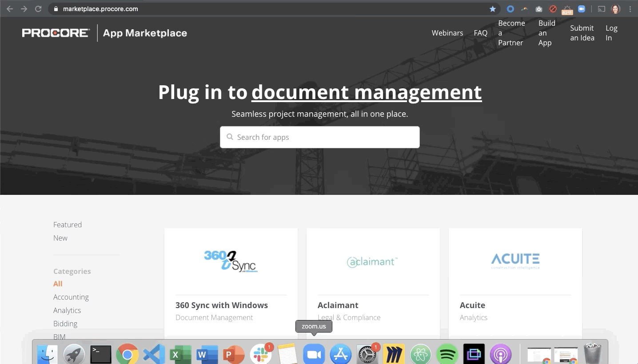
Task: Click the Search for apps field
Action: click(320, 137)
